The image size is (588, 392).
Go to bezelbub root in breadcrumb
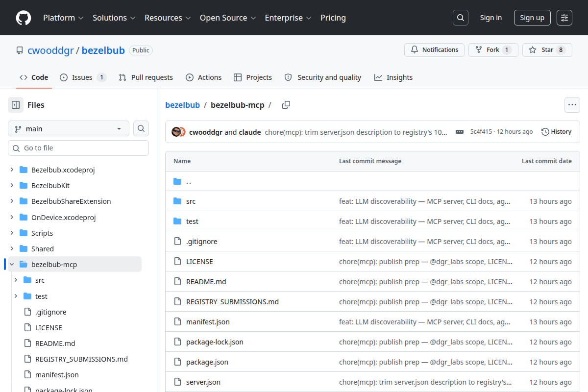click(x=182, y=105)
